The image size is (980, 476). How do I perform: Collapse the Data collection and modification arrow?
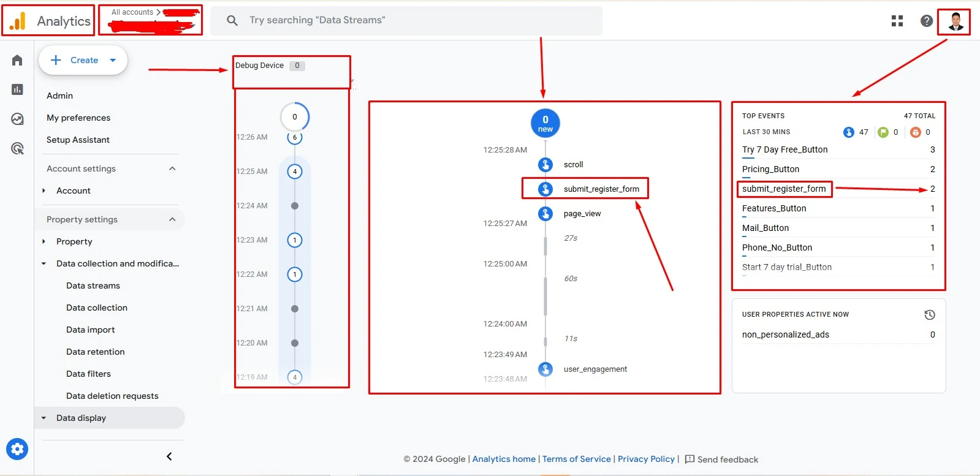tap(44, 263)
